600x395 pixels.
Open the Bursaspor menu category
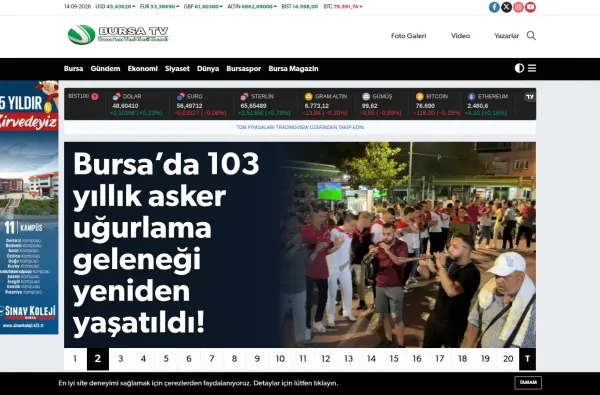click(244, 69)
